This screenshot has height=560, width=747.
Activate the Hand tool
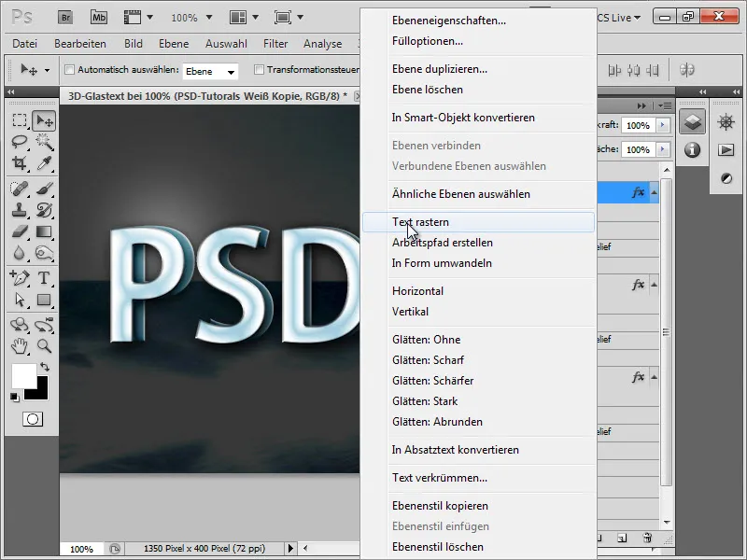tap(20, 346)
